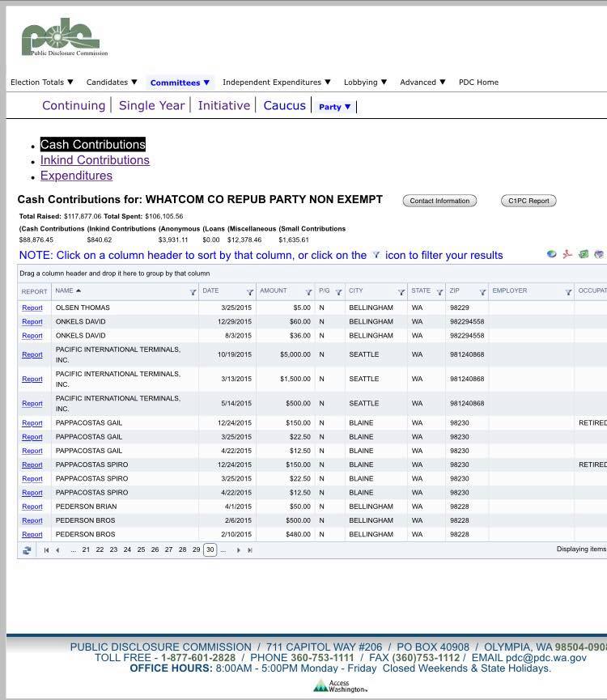Select page 25 in the pager
Screen dimensions: 607x700
pos(141,550)
